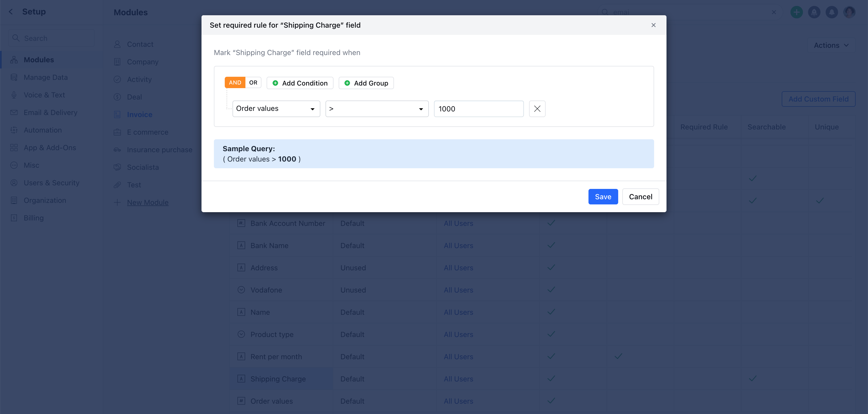Click the Automation icon in sidebar

[14, 130]
